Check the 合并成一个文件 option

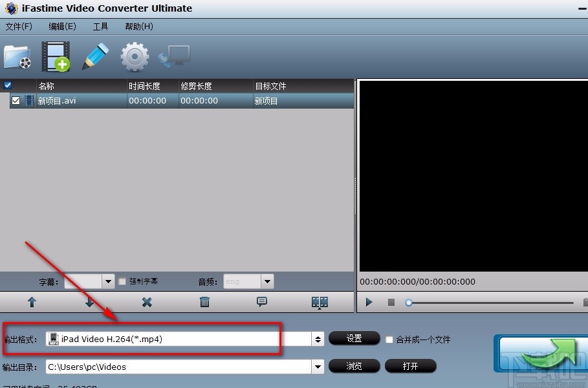389,339
